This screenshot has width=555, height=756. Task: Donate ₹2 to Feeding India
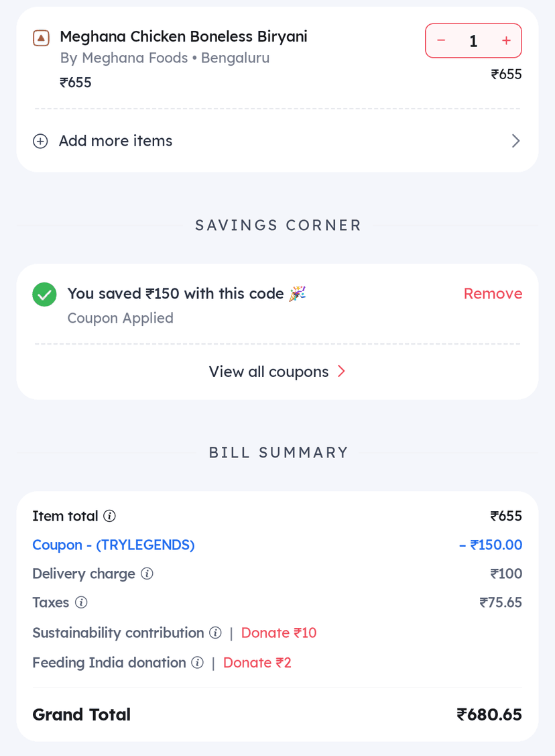257,663
